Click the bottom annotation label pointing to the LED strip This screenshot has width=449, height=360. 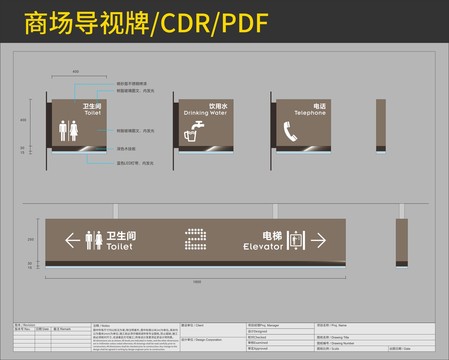pyautogui.click(x=135, y=163)
